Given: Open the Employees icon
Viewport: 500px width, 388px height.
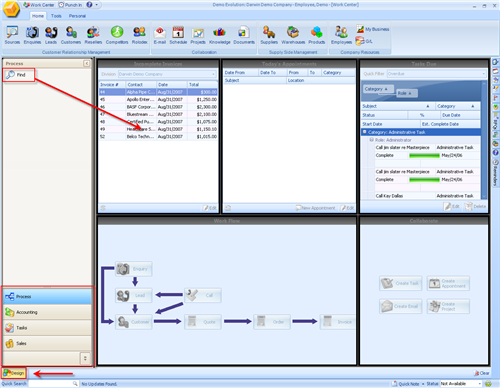Looking at the screenshot, I should [341, 35].
